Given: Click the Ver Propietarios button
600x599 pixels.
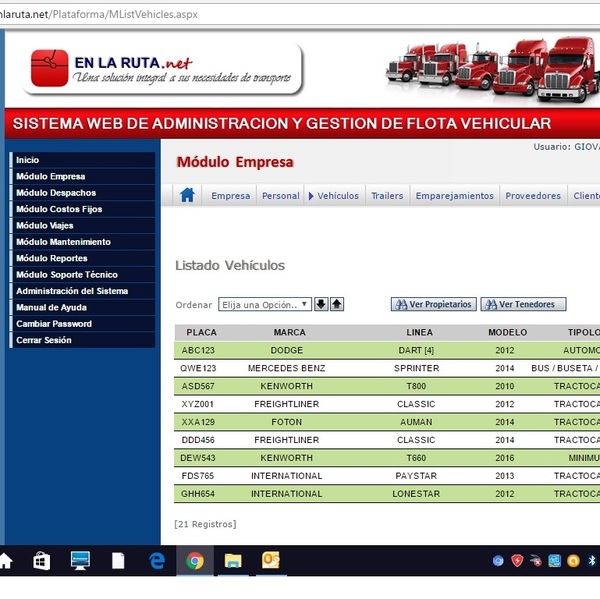Looking at the screenshot, I should pyautogui.click(x=433, y=304).
